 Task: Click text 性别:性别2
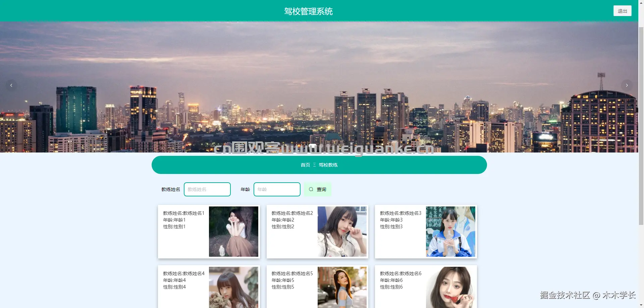pyautogui.click(x=283, y=227)
